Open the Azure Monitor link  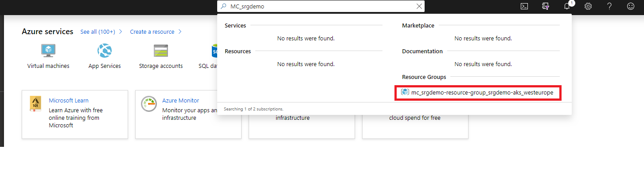pyautogui.click(x=181, y=101)
